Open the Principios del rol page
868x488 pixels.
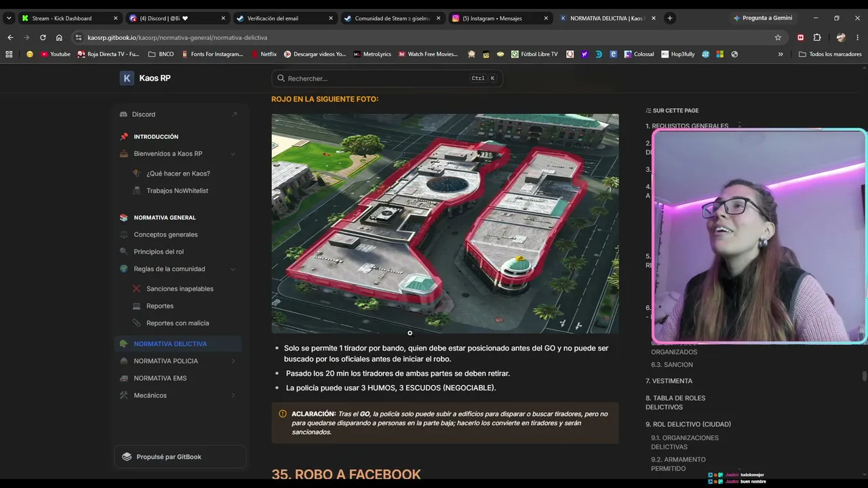[159, 251]
